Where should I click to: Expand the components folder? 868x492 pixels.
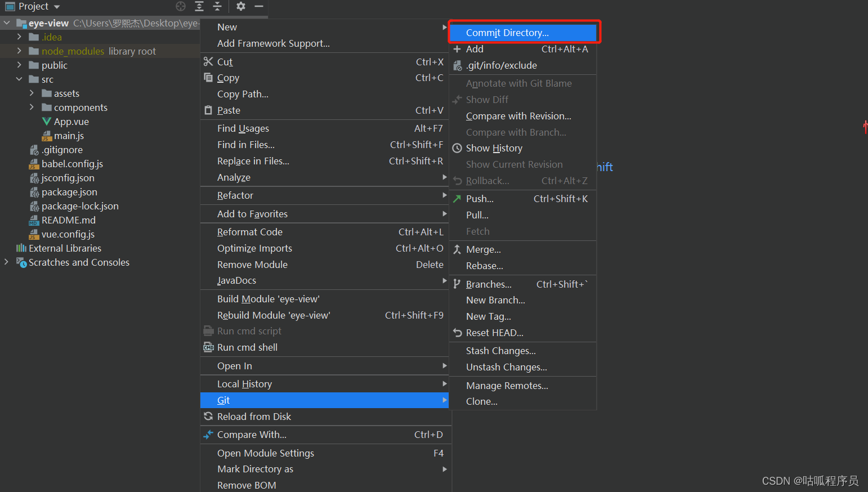pos(32,107)
